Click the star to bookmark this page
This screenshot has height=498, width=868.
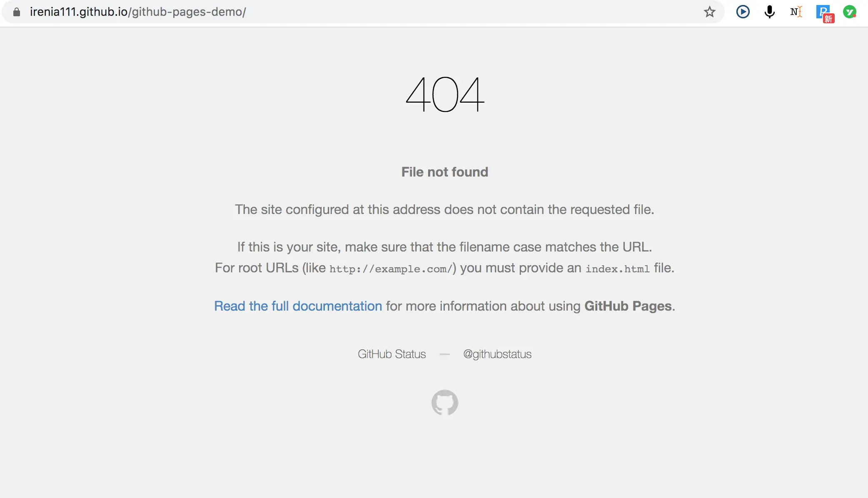pos(710,12)
